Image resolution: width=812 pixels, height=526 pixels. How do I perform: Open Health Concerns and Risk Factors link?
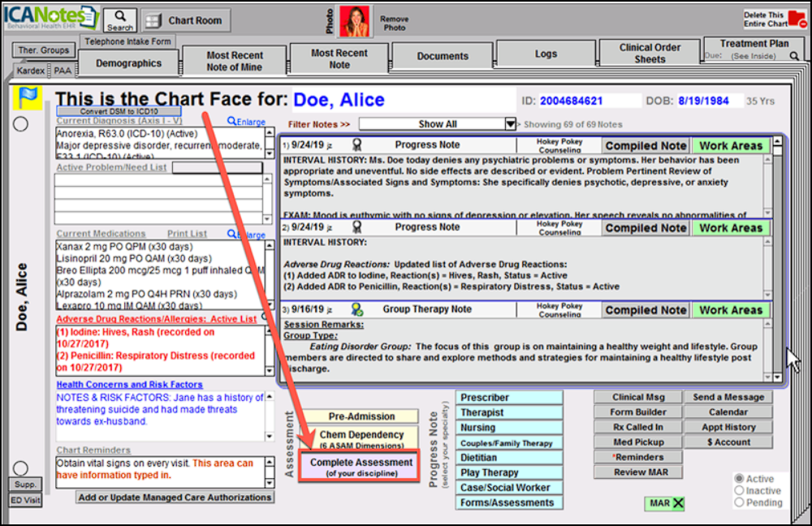tap(129, 385)
